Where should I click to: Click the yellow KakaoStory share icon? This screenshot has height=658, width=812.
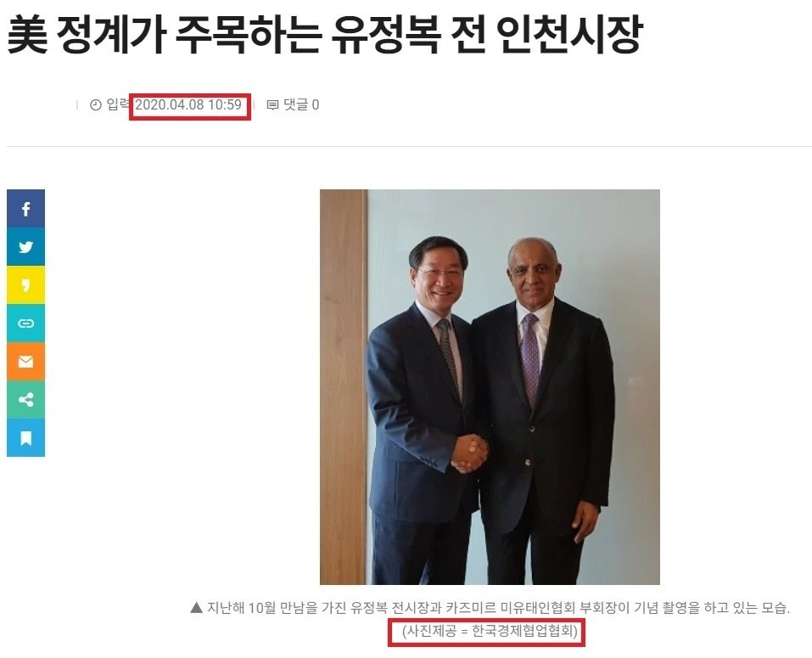pyautogui.click(x=26, y=285)
